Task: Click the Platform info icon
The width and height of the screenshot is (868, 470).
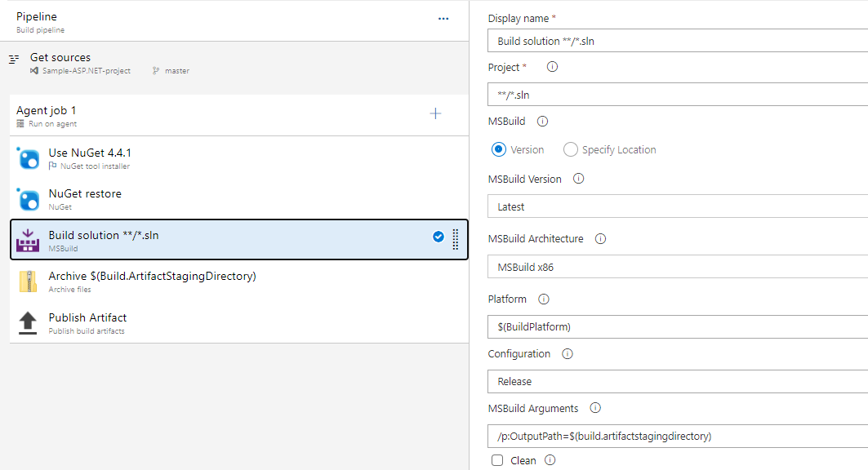Action: pyautogui.click(x=544, y=299)
